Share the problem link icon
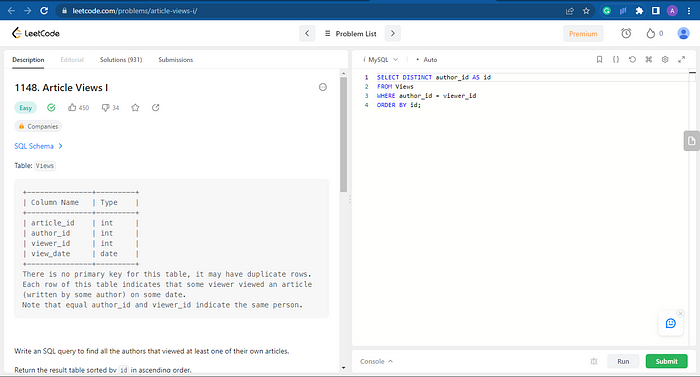Viewport: 700px width, 377px height. tap(155, 108)
